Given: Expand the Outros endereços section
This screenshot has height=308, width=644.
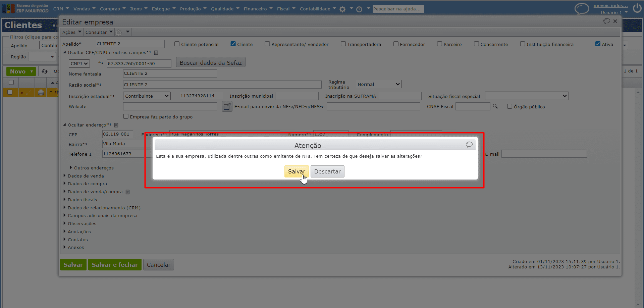Looking at the screenshot, I should coord(92,168).
